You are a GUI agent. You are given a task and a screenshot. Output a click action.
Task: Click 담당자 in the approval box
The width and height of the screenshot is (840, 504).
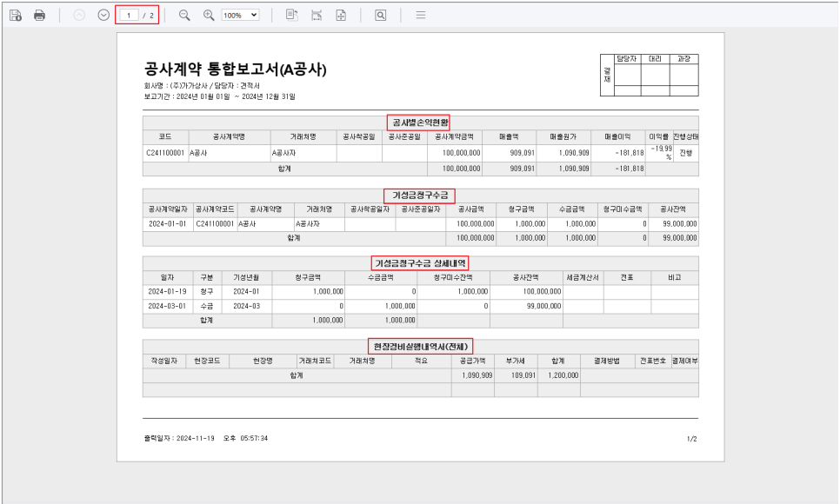click(x=626, y=59)
